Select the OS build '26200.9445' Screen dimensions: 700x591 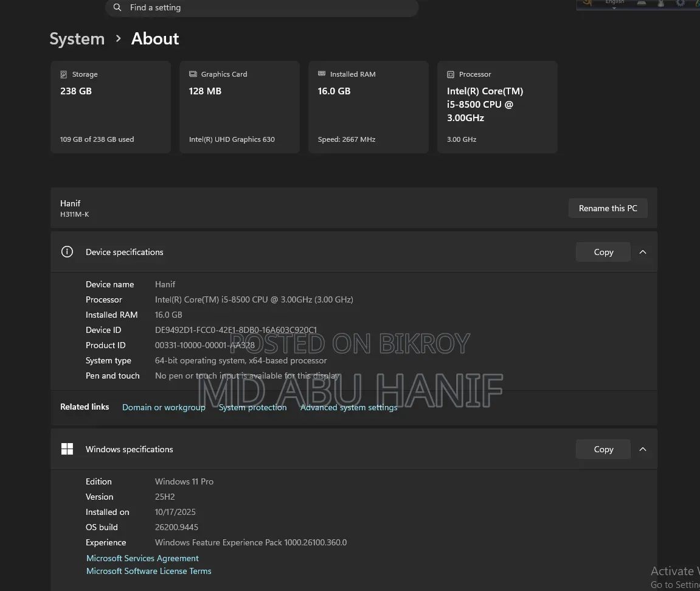176,527
